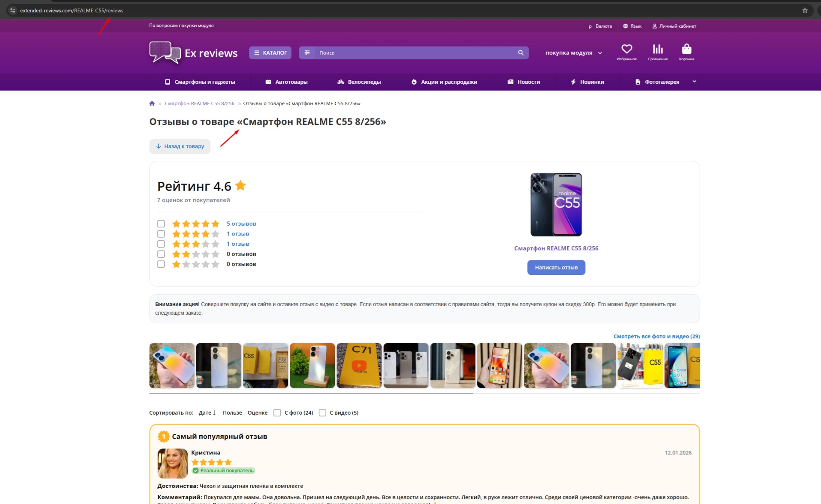Click the search magnifier icon
This screenshot has height=504, width=821.
[x=520, y=53]
